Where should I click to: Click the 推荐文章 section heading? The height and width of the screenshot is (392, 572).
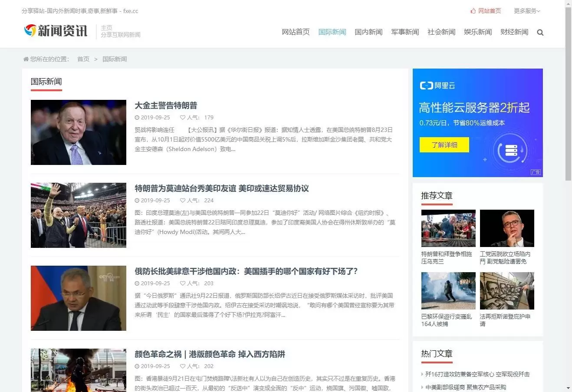[x=437, y=196]
